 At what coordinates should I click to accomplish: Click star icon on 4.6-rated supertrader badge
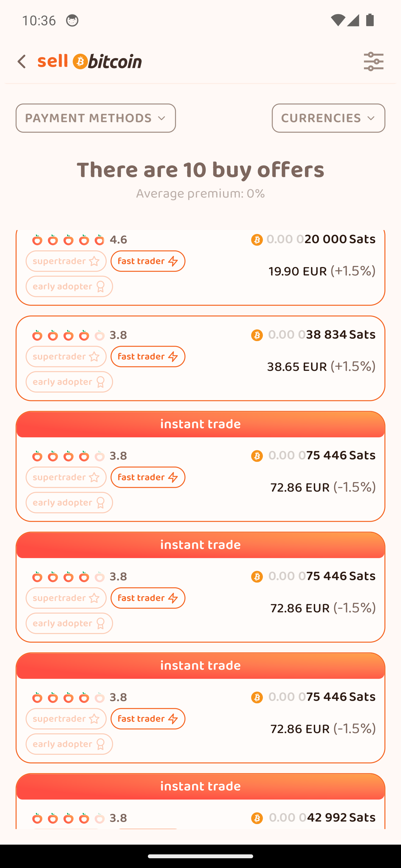pyautogui.click(x=94, y=262)
